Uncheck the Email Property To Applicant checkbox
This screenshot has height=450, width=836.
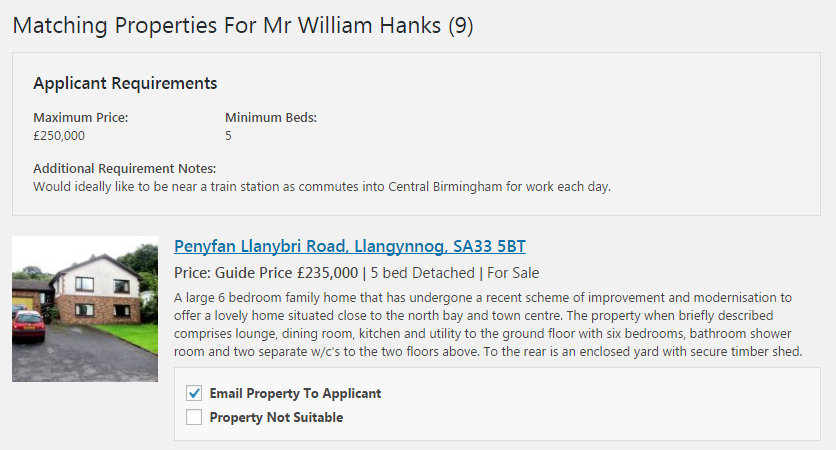coord(194,393)
